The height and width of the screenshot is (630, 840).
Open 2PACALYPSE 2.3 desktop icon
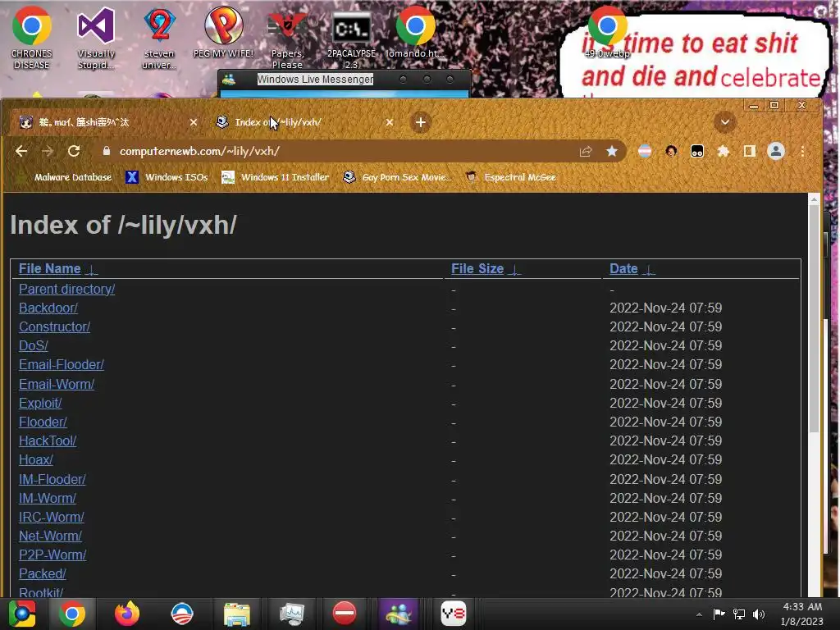click(x=351, y=39)
